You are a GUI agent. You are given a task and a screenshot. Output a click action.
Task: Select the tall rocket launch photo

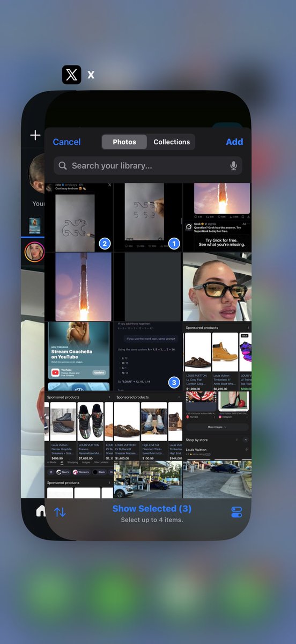(x=78, y=287)
